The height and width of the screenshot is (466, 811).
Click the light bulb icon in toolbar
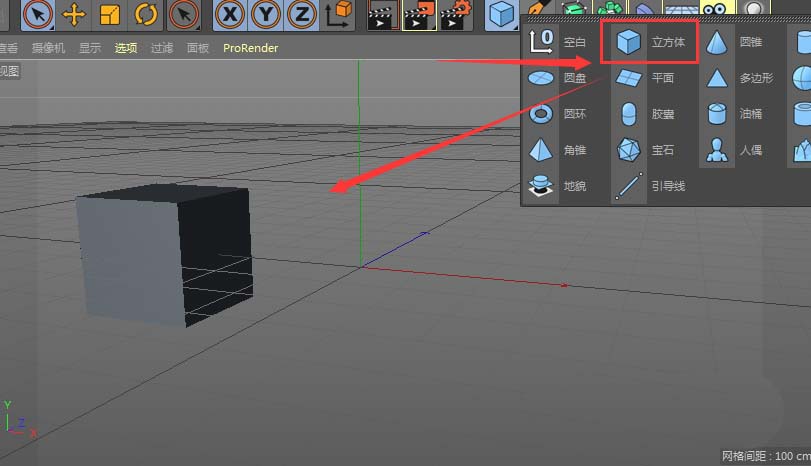click(753, 8)
